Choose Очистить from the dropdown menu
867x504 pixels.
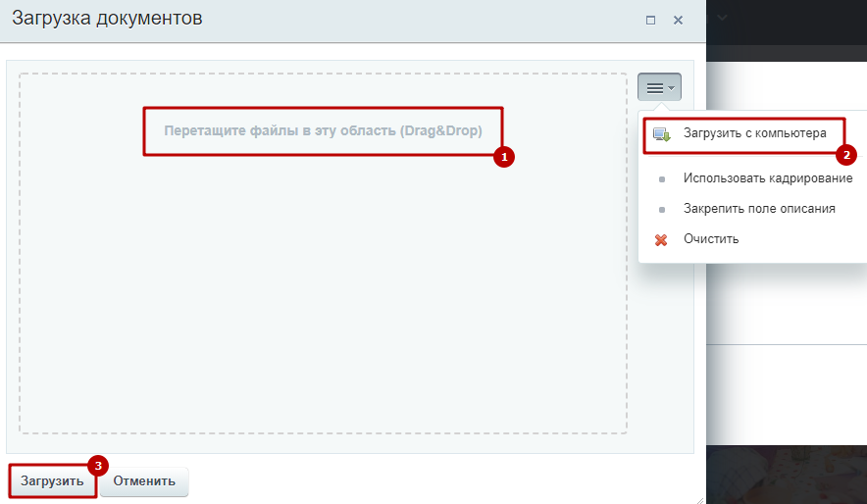(711, 239)
